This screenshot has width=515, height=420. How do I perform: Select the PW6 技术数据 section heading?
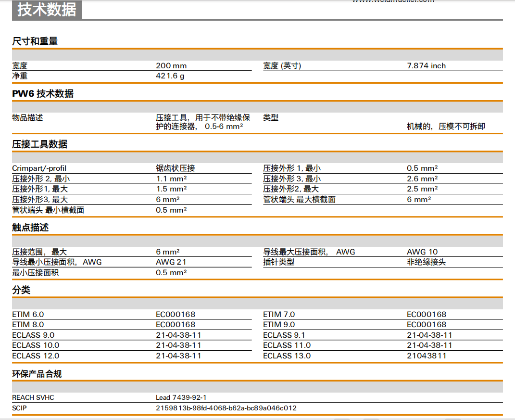43,94
